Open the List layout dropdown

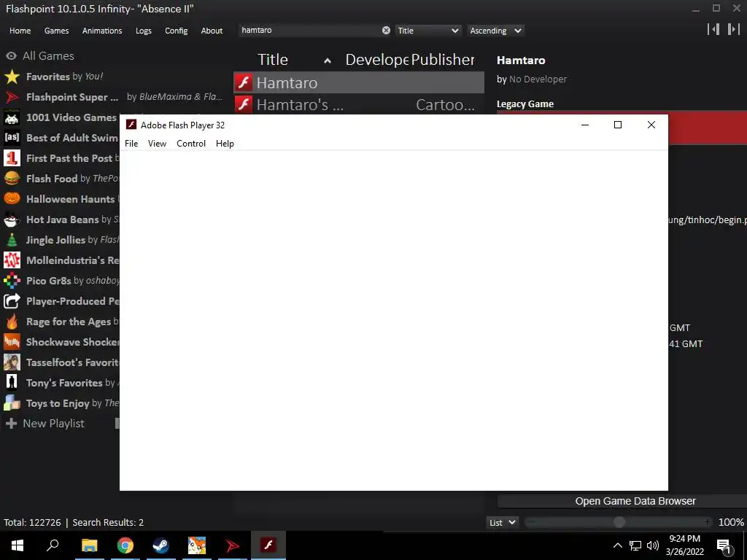point(502,522)
